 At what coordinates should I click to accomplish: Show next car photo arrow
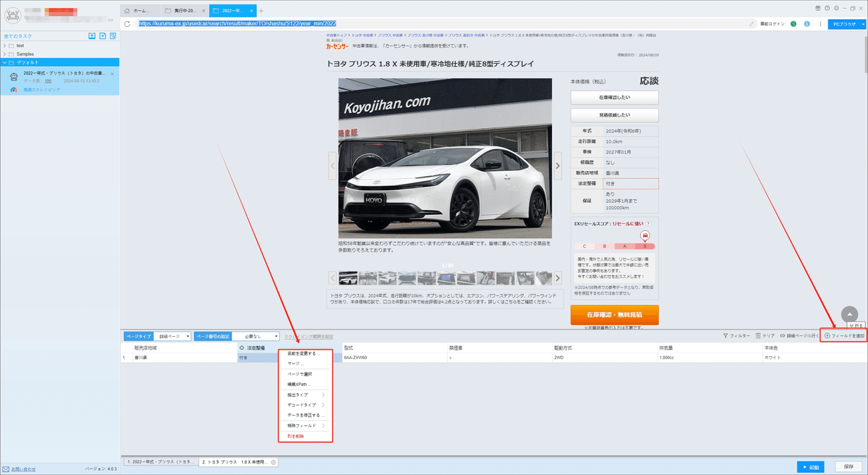[x=558, y=166]
